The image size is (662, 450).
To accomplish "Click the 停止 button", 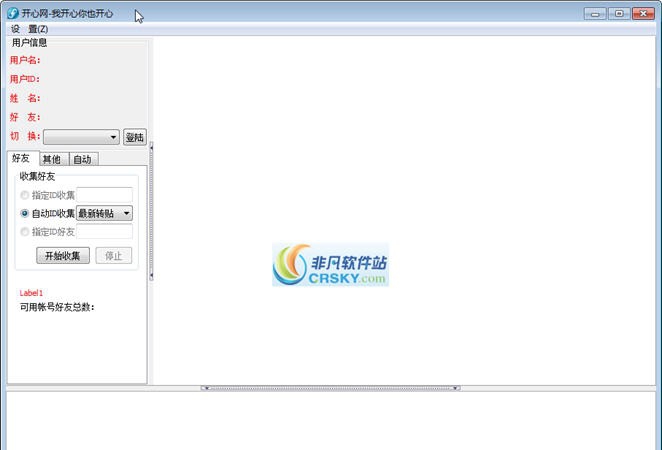I will tap(114, 255).
